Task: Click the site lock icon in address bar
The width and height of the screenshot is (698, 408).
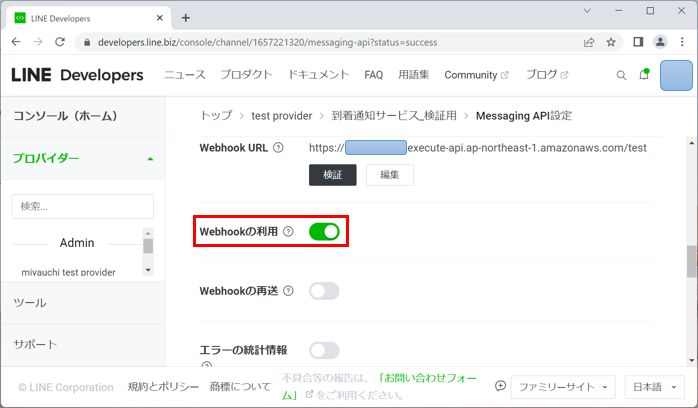Action: click(x=87, y=42)
